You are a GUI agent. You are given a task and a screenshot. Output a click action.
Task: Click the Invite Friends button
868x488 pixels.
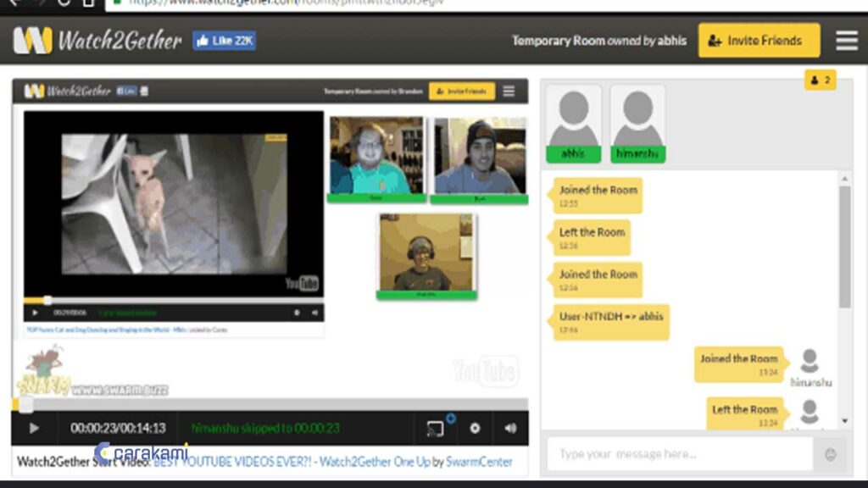coord(759,41)
